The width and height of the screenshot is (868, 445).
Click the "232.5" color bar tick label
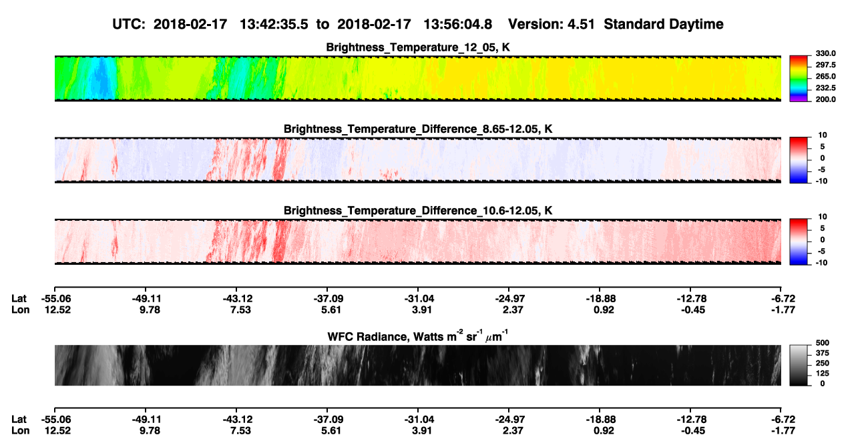click(825, 87)
